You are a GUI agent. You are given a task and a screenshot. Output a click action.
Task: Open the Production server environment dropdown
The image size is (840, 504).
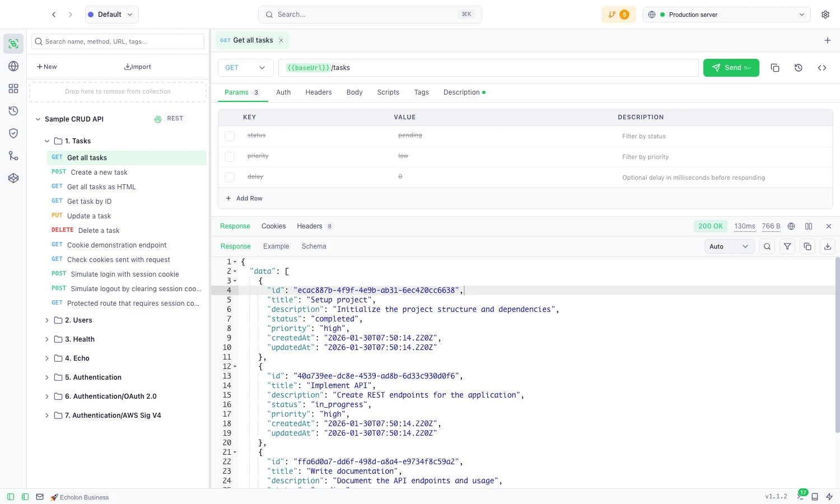pos(726,15)
